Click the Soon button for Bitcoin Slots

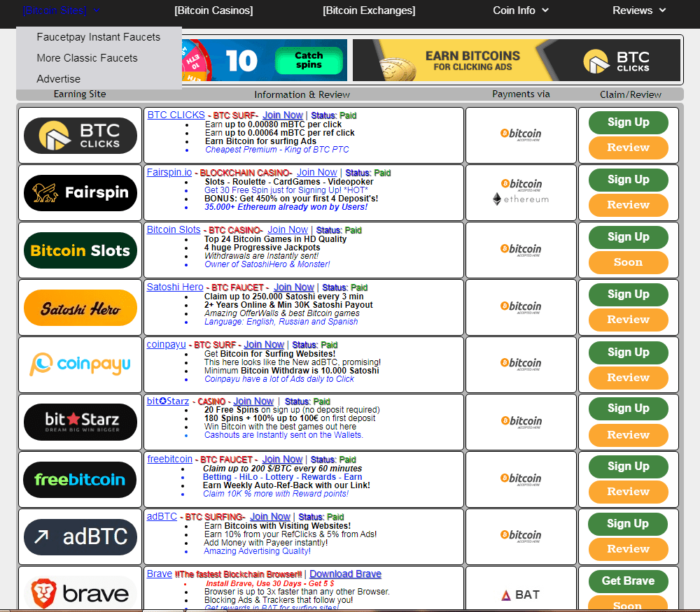click(x=628, y=262)
